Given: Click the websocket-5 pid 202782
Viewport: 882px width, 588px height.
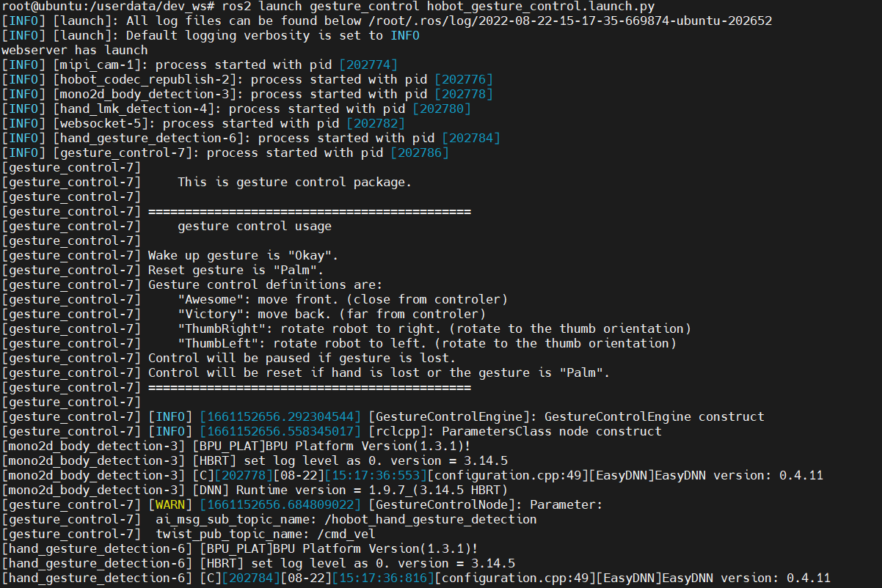Looking at the screenshot, I should [x=376, y=124].
